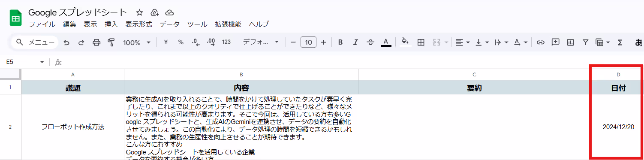Apply yen currency format
Viewport: 644px width, 160px height.
166,42
